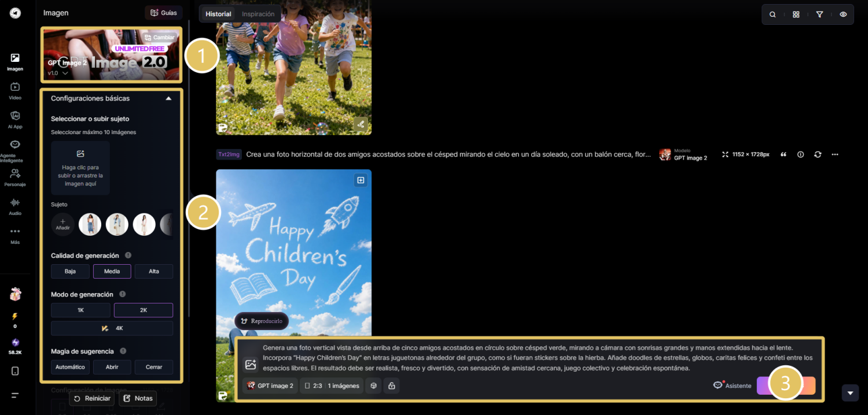Open the filter funnel in top-right toolbar
The image size is (868, 415).
(x=819, y=14)
